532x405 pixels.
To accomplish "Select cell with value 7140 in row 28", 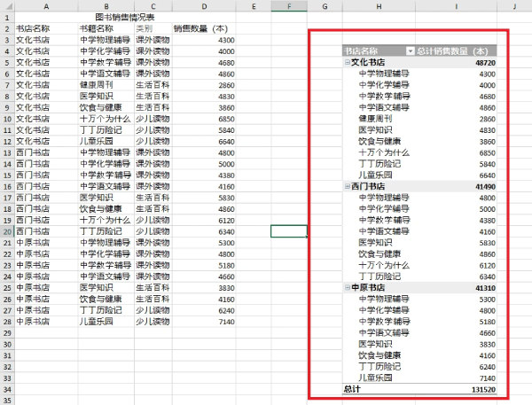I will click(x=204, y=322).
